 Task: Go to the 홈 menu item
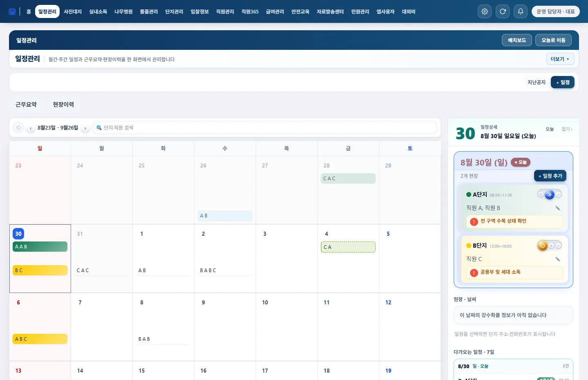(29, 11)
